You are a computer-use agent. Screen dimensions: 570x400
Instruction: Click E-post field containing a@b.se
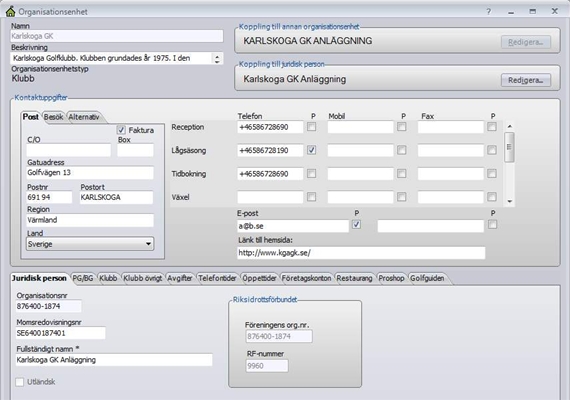point(293,226)
